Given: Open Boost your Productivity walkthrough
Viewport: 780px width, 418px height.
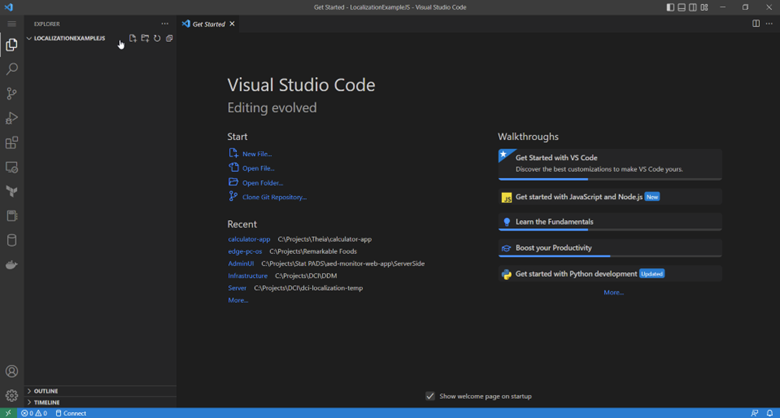Looking at the screenshot, I should click(x=610, y=248).
